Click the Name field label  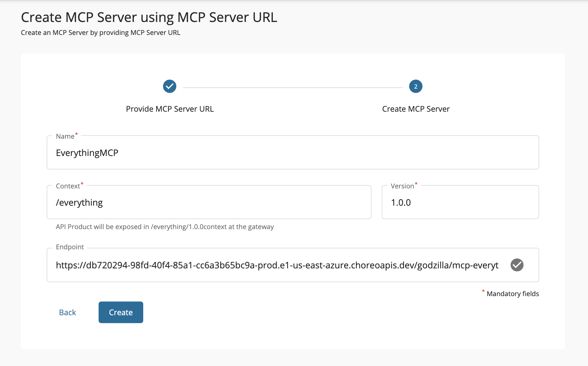click(65, 137)
